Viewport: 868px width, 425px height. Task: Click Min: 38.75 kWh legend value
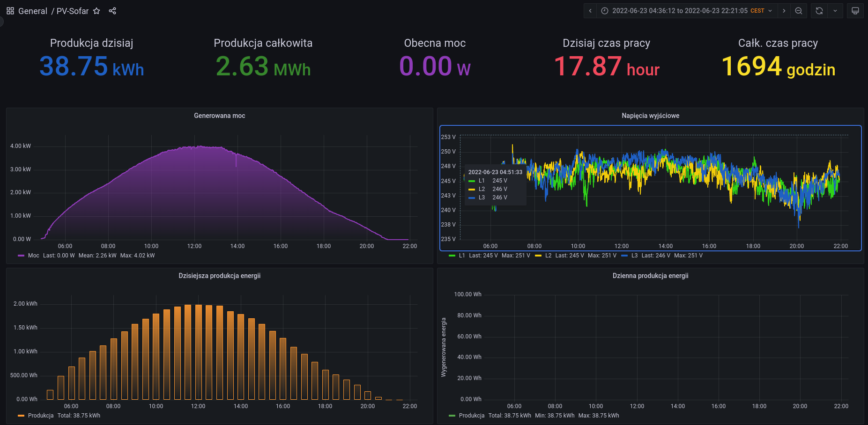pyautogui.click(x=555, y=416)
